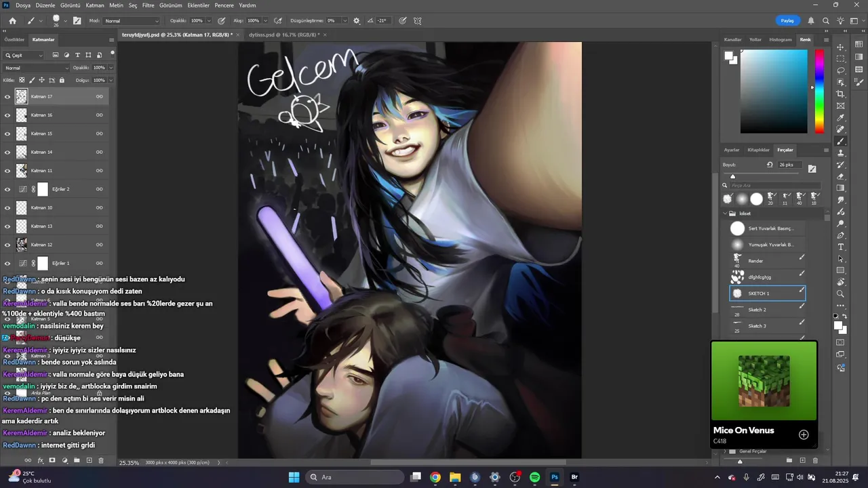
Task: Open the Filtre menu
Action: [x=148, y=5]
